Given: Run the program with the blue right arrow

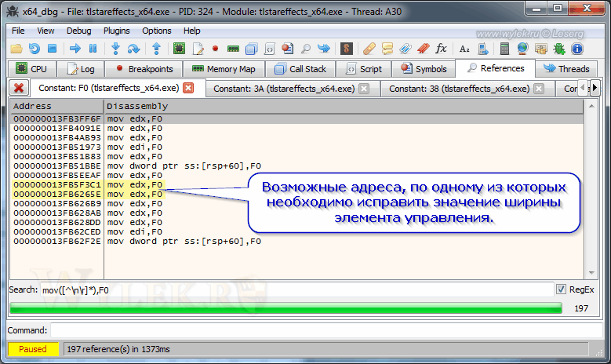Looking at the screenshot, I should (x=75, y=49).
